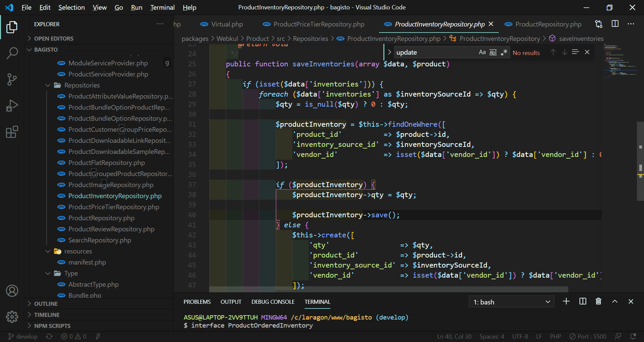Image resolution: width=644 pixels, height=342 pixels.
Task: Split the editor to the right
Action: coord(615,24)
